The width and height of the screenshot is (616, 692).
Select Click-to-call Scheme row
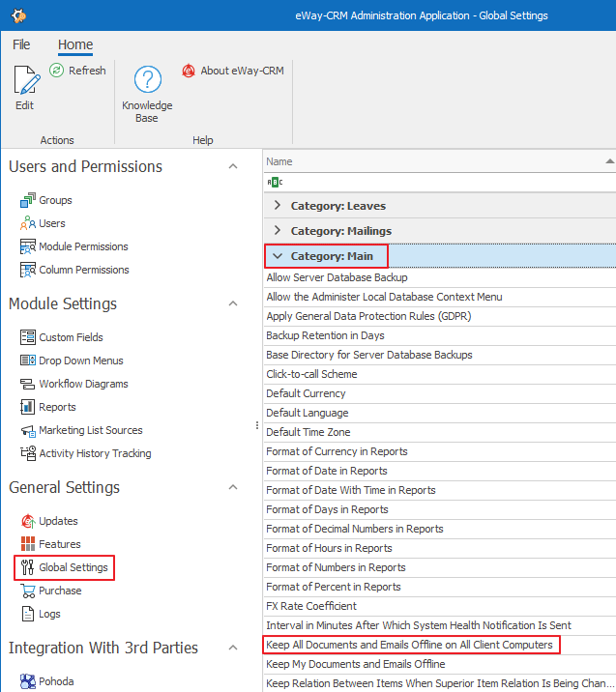440,374
